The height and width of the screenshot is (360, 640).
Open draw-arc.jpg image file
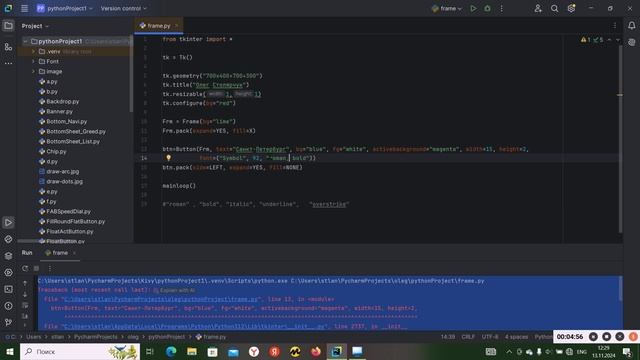pos(63,171)
